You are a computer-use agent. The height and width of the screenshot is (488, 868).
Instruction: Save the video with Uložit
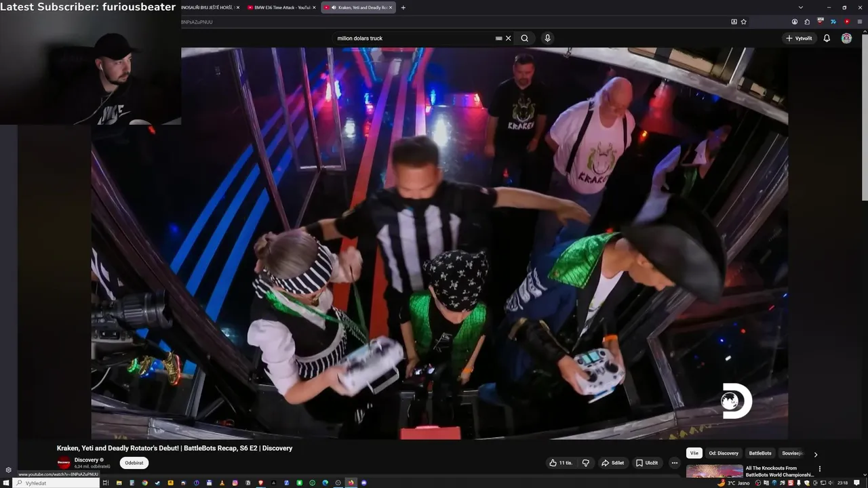pyautogui.click(x=647, y=463)
